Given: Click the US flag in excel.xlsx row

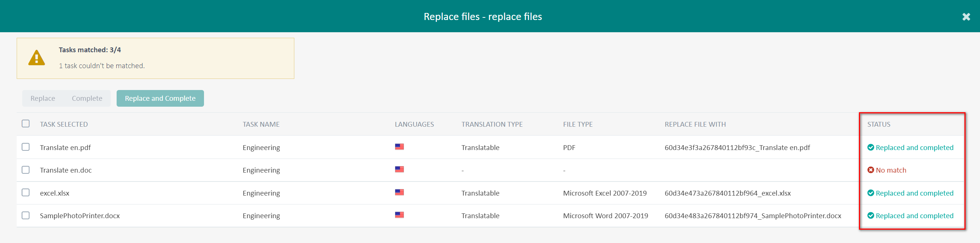Looking at the screenshot, I should pos(399,192).
